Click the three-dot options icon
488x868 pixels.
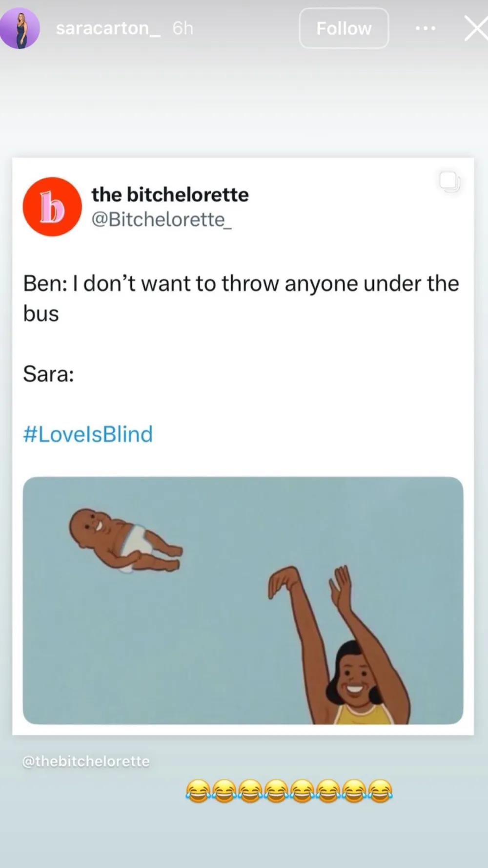425,28
